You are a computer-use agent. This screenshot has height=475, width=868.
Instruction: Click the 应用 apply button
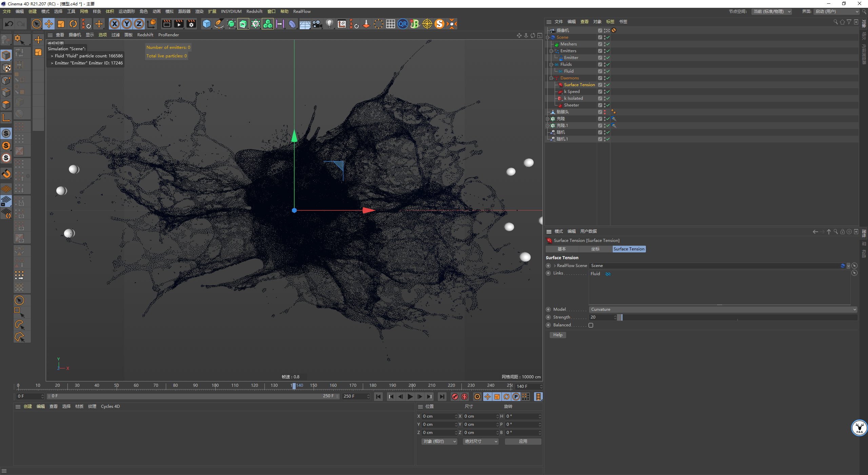523,441
